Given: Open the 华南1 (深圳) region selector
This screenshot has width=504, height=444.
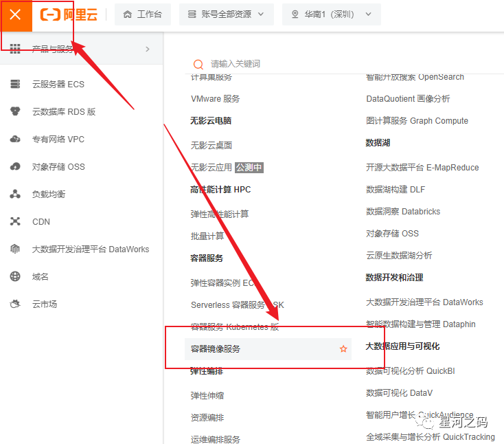Looking at the screenshot, I should 332,14.
